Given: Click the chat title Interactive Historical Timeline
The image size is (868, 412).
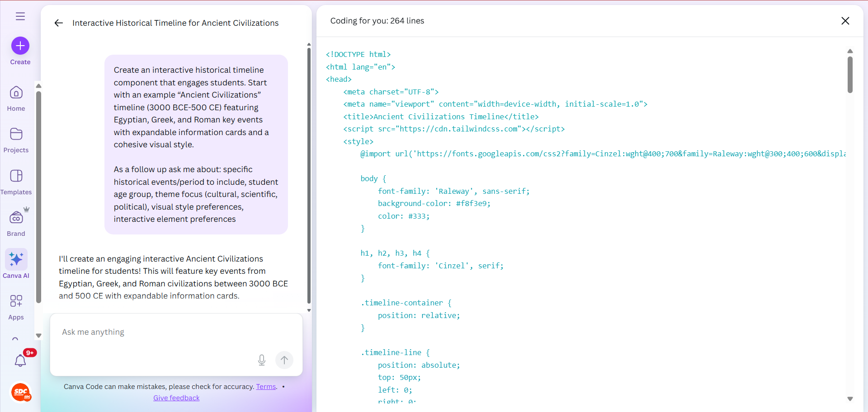Looking at the screenshot, I should point(175,23).
